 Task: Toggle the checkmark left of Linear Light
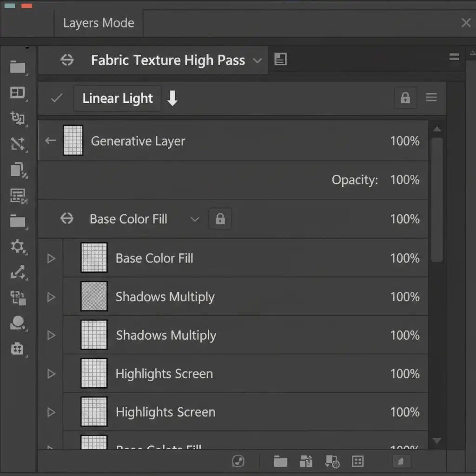[57, 98]
